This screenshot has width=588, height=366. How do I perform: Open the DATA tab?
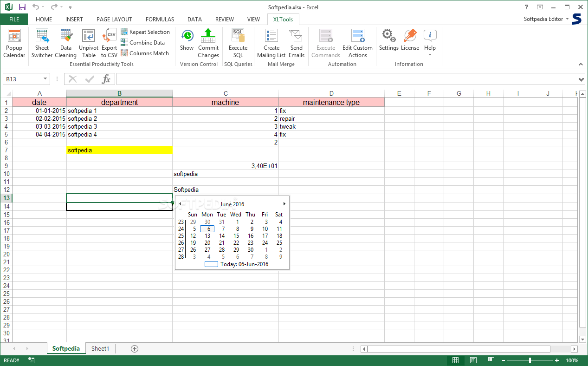[x=194, y=19]
